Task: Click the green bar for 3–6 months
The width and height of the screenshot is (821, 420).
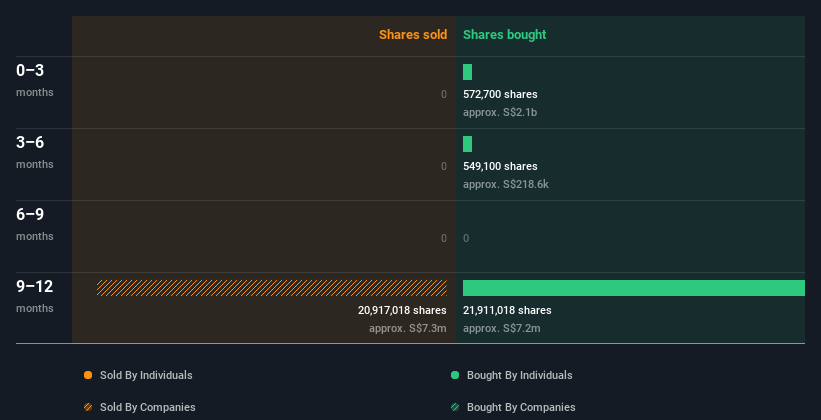Action: point(468,144)
